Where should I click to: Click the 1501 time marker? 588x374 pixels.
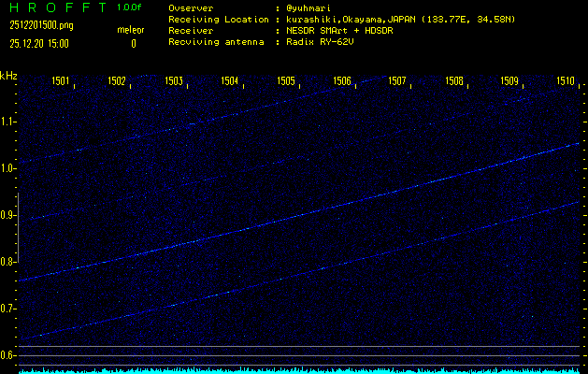coord(60,82)
